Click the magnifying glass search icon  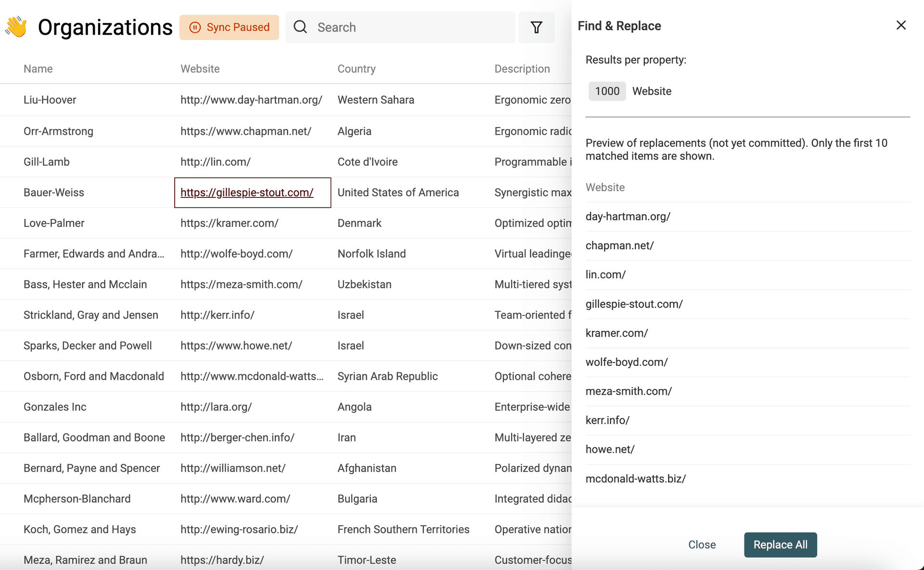(300, 27)
